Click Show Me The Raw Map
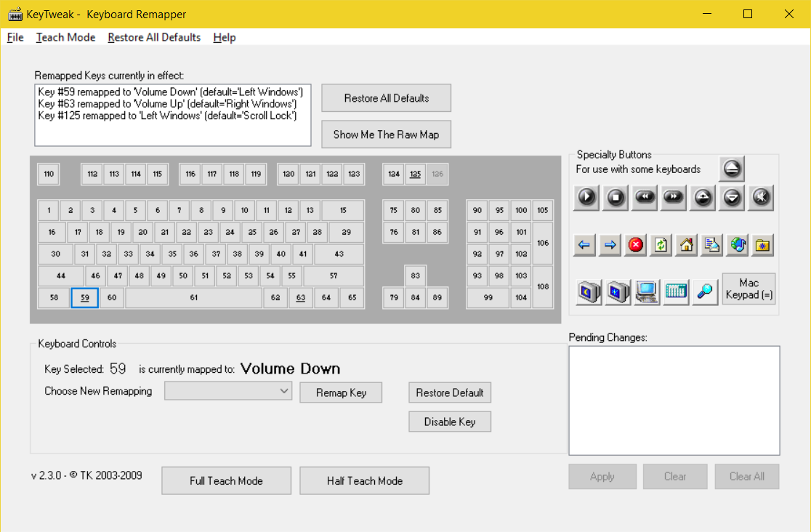The height and width of the screenshot is (532, 811). (x=387, y=134)
